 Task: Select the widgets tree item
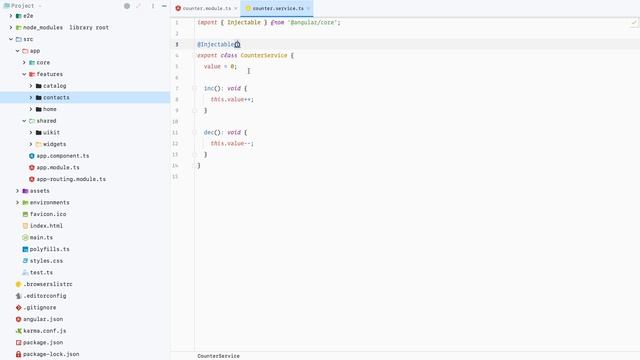[x=85, y=144]
